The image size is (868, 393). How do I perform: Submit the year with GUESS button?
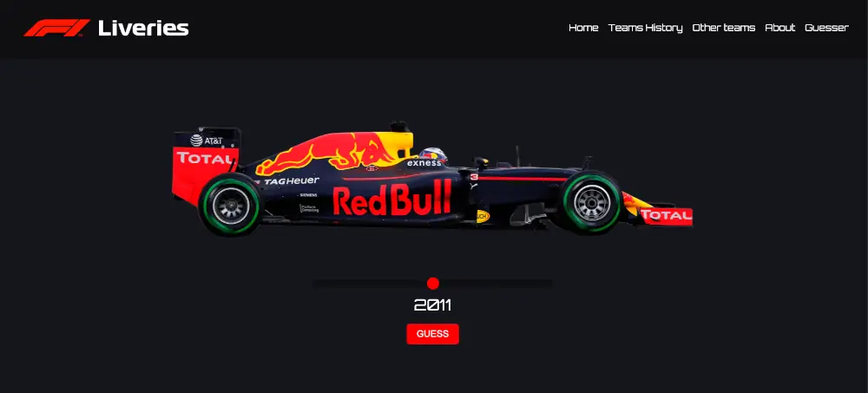(432, 334)
